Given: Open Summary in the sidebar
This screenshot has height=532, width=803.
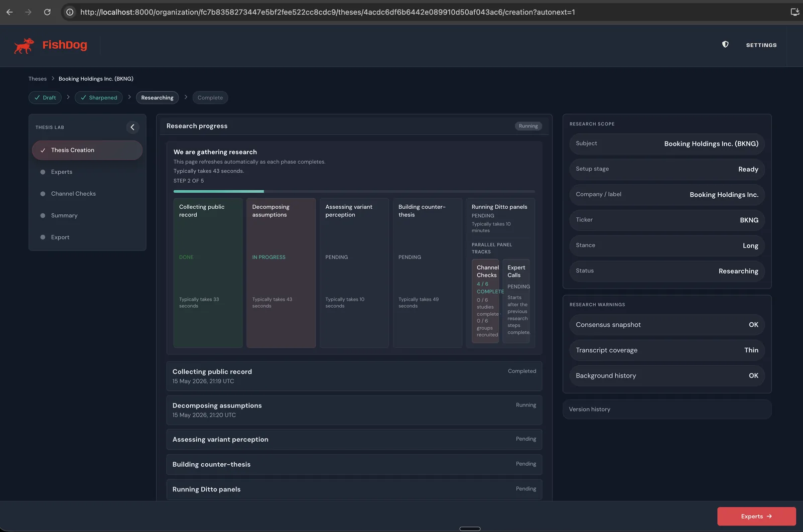Looking at the screenshot, I should [87, 215].
